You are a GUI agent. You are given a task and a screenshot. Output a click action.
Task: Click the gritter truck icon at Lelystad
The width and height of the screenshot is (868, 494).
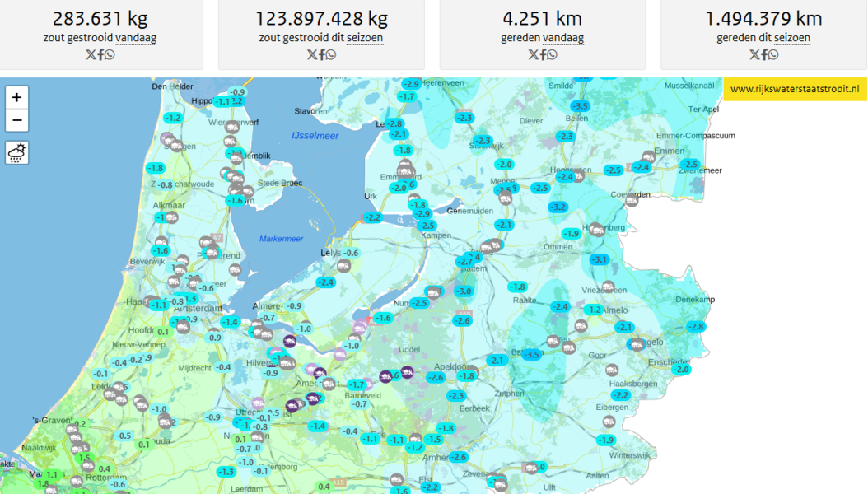tap(344, 265)
